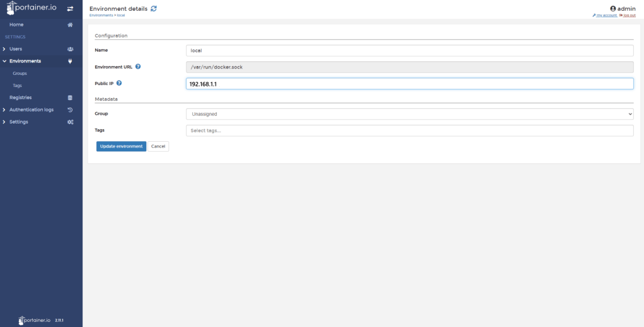Image resolution: width=644 pixels, height=327 pixels.
Task: Expand the Users sidebar section
Action: pyautogui.click(x=5, y=49)
